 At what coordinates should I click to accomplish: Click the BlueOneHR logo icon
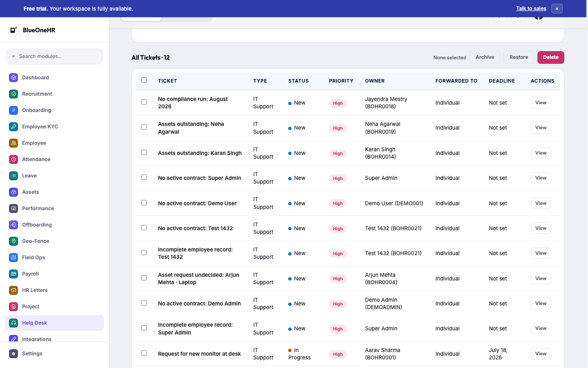tap(13, 30)
